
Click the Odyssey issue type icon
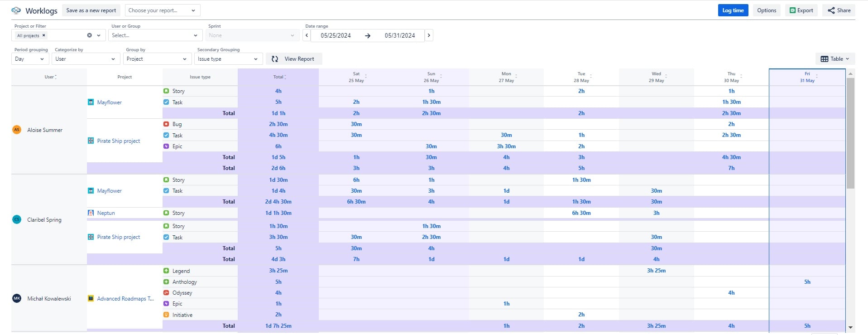(166, 293)
